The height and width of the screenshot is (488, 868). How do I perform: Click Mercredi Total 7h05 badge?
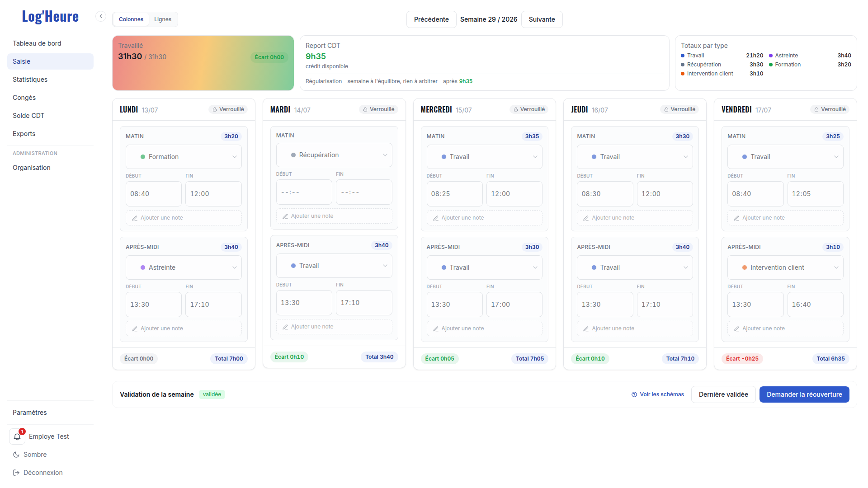click(530, 359)
